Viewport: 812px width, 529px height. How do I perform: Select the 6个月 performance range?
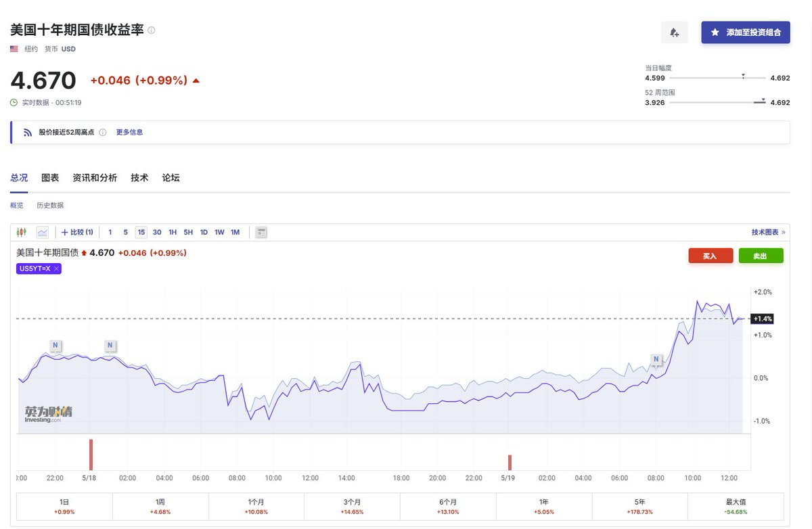[x=448, y=506]
